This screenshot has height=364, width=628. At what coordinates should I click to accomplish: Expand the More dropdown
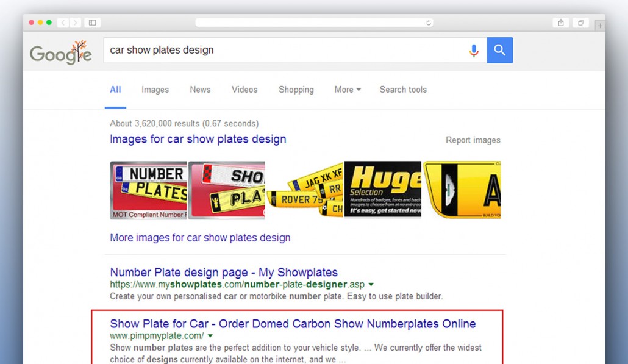tap(348, 90)
